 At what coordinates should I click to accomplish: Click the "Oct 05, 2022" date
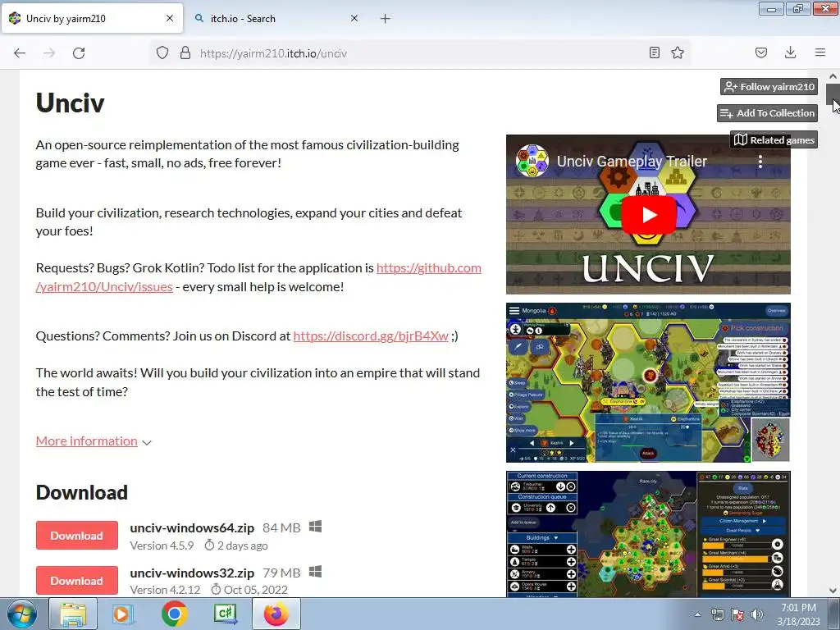click(256, 589)
